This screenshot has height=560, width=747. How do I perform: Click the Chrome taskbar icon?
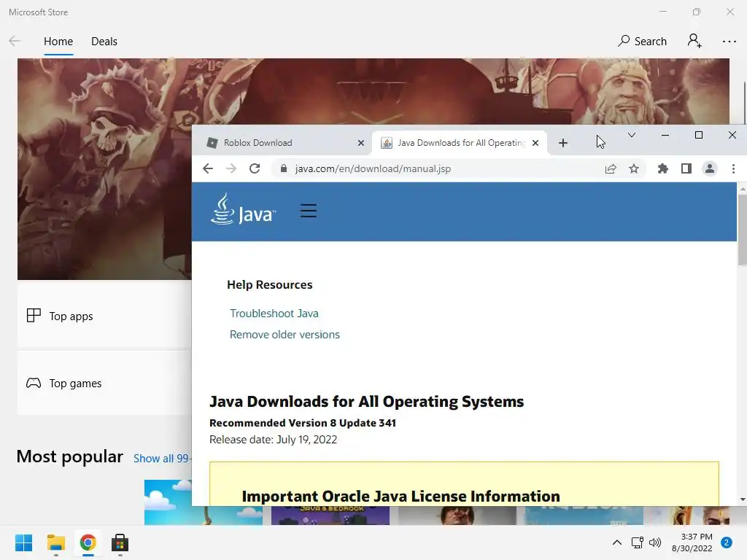pyautogui.click(x=88, y=542)
